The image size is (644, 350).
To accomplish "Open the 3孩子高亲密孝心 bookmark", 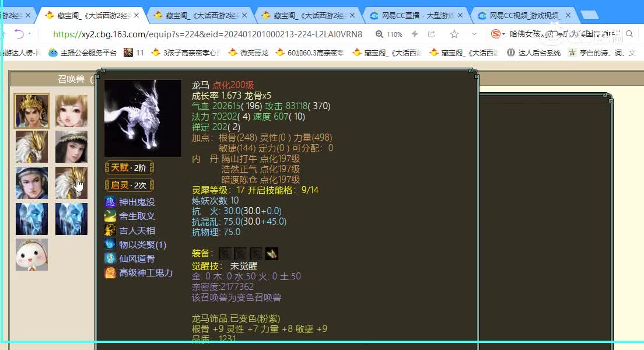I will pos(185,52).
